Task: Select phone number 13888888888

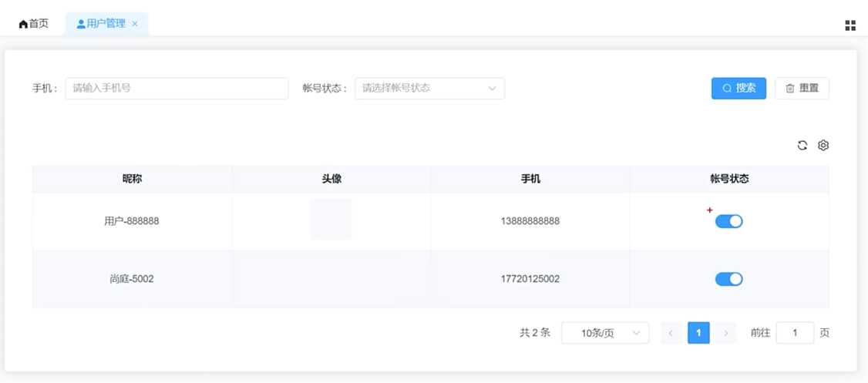Action: (530, 221)
